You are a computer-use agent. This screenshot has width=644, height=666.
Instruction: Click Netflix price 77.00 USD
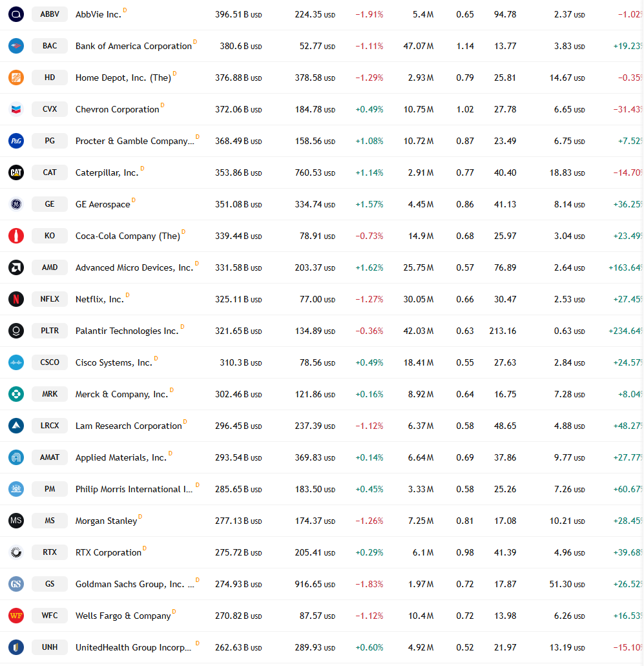317,300
